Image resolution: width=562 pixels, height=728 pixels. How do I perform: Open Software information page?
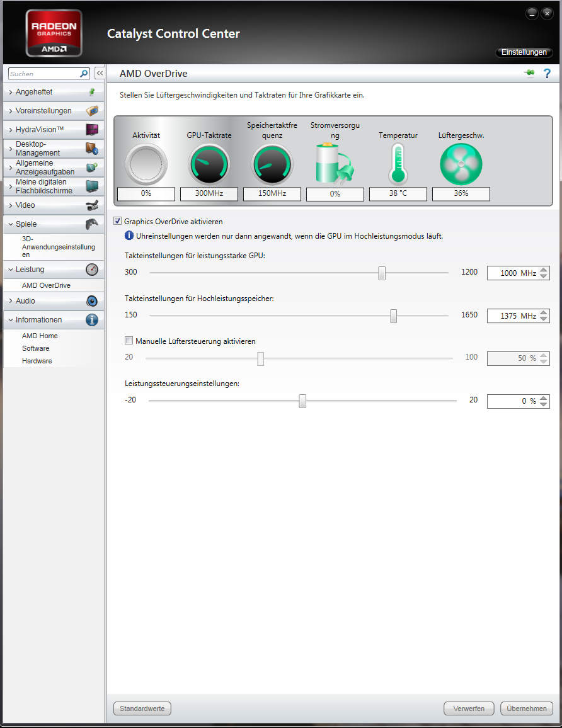coord(35,348)
